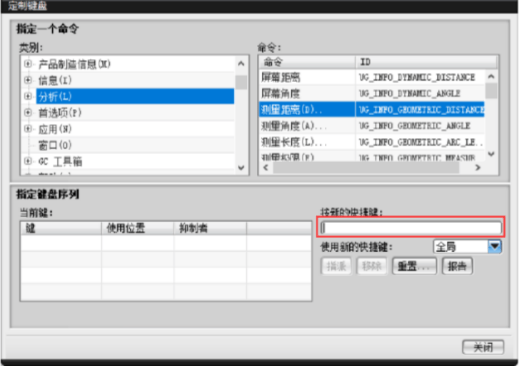Click the command list right scroll arrow
Screen dimensions: 519x366
coord(478,167)
